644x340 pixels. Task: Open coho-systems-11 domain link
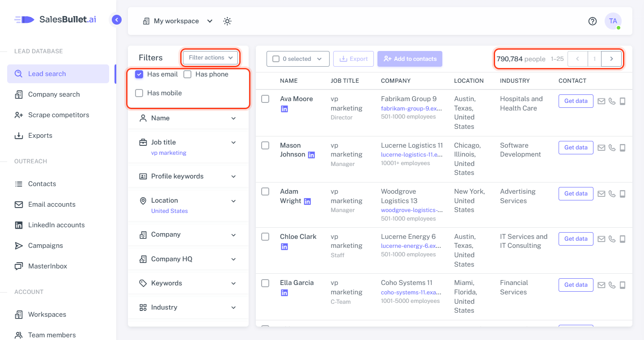click(x=411, y=293)
